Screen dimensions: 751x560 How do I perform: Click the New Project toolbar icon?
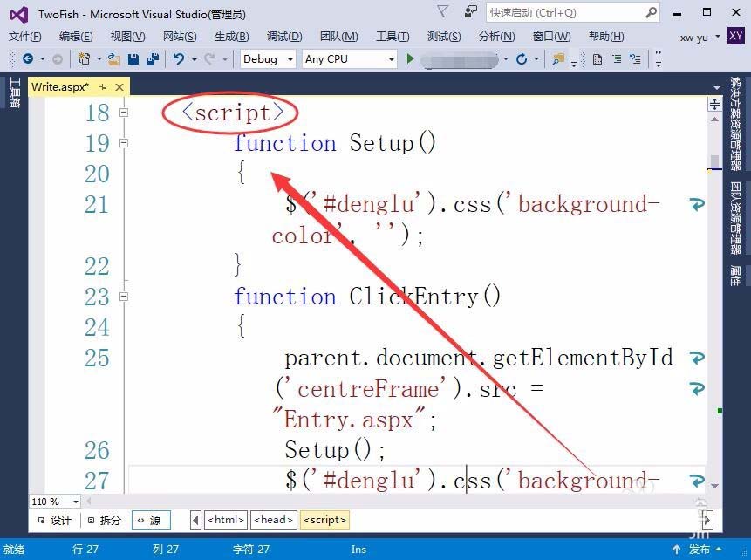tap(84, 59)
